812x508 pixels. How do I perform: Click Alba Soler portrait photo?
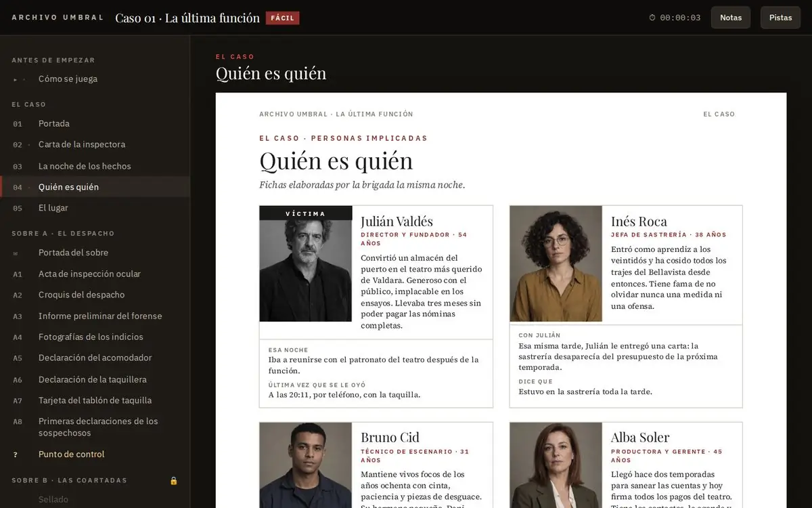click(556, 465)
